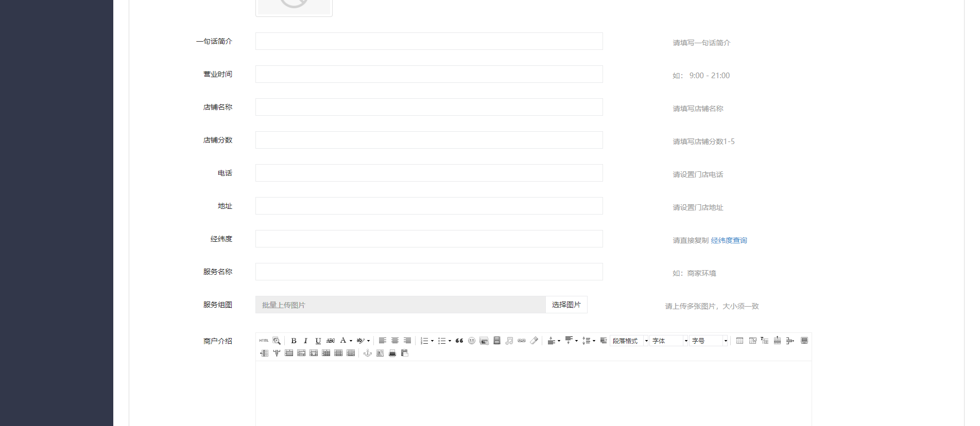
Task: Open the 经纬度查询 link
Action: [729, 240]
